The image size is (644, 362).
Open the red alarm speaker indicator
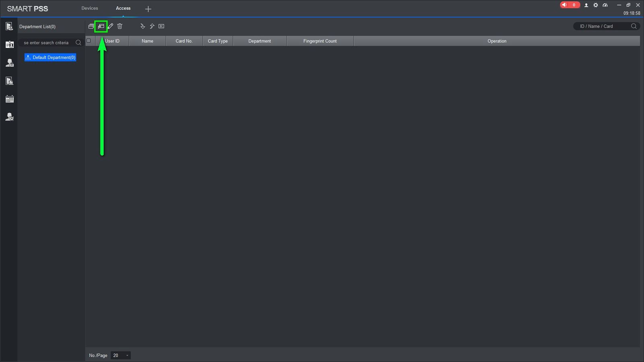tap(570, 5)
